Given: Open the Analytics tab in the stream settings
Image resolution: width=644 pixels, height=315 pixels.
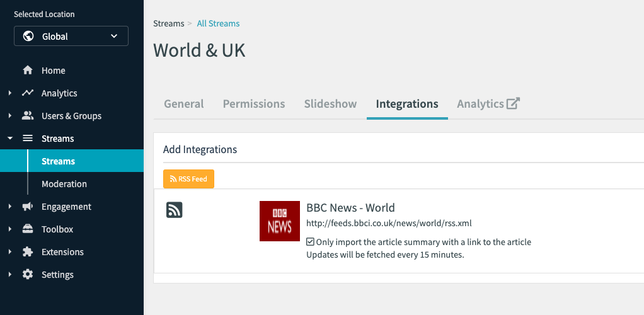Looking at the screenshot, I should (x=480, y=104).
